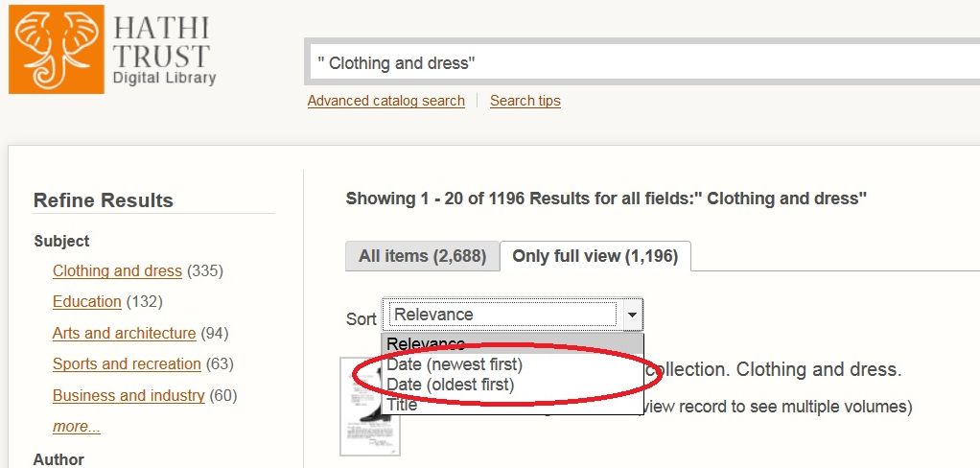The height and width of the screenshot is (468, 980).
Task: Switch to All items tab
Action: pyautogui.click(x=422, y=256)
